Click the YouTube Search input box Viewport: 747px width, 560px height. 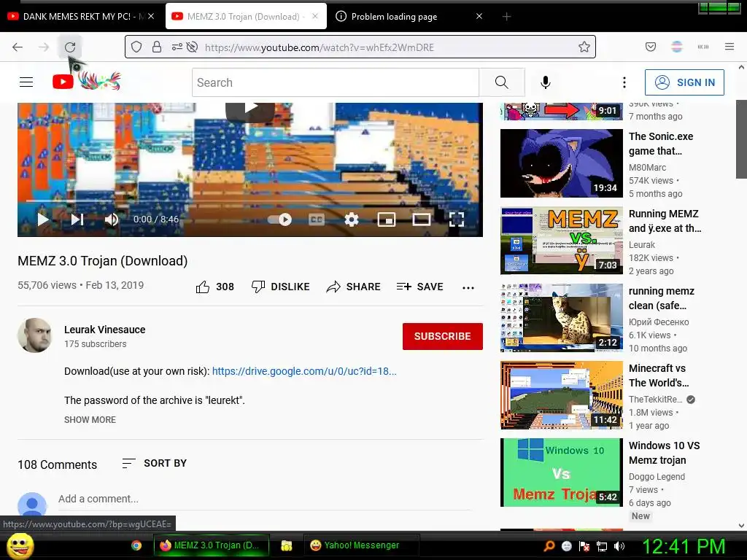336,82
